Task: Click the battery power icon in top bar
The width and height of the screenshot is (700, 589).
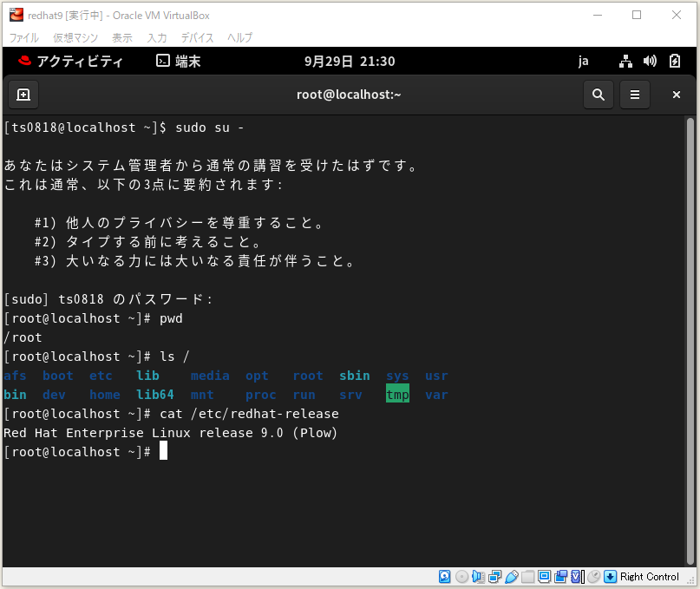Action: [x=675, y=62]
